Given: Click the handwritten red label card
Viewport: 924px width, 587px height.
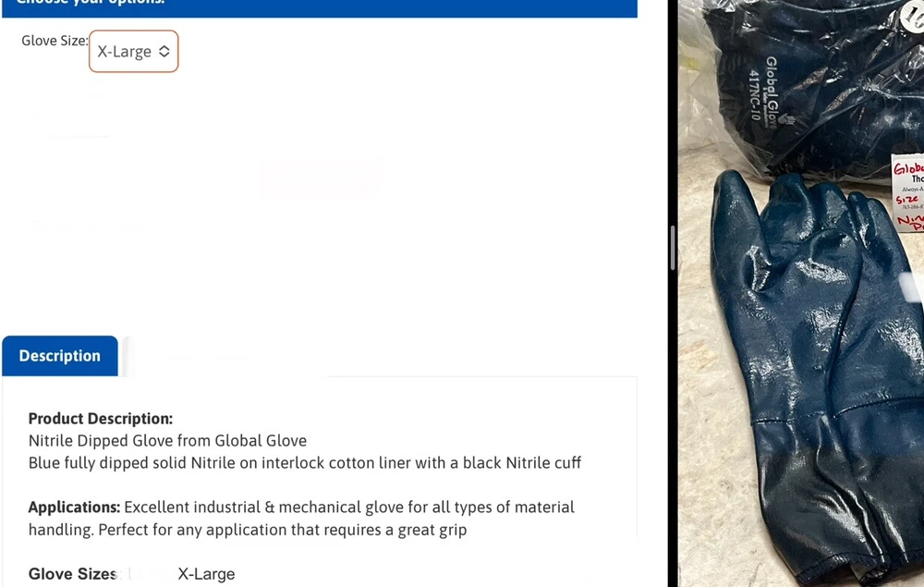Looking at the screenshot, I should (908, 191).
